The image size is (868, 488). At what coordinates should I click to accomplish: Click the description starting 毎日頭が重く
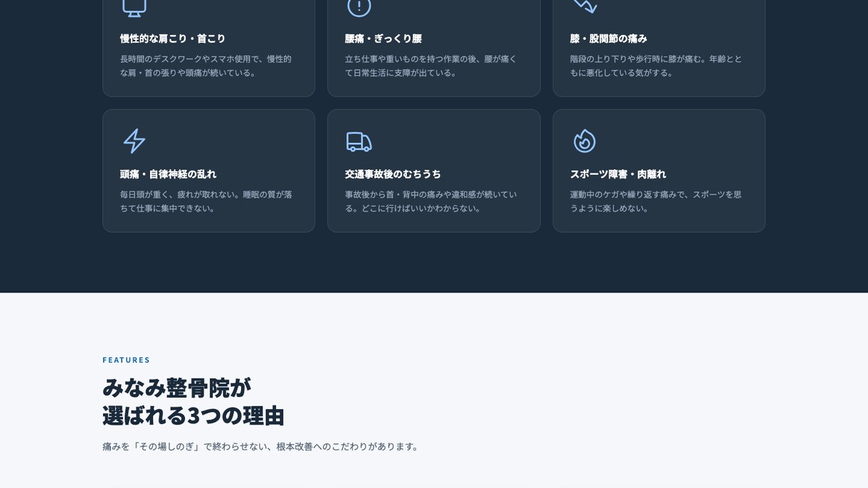tap(206, 201)
